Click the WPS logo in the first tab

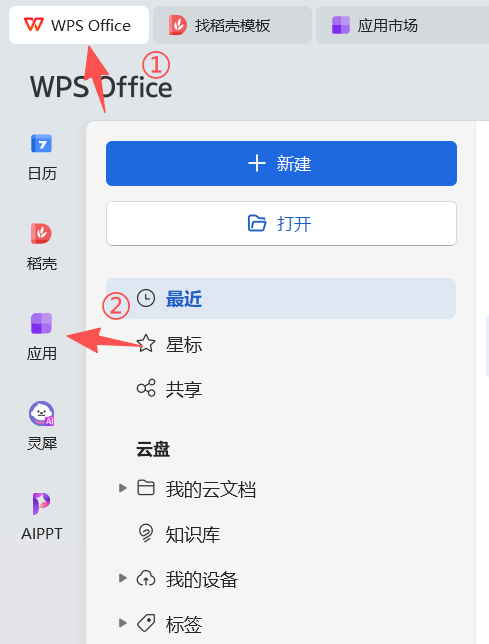coord(34,25)
